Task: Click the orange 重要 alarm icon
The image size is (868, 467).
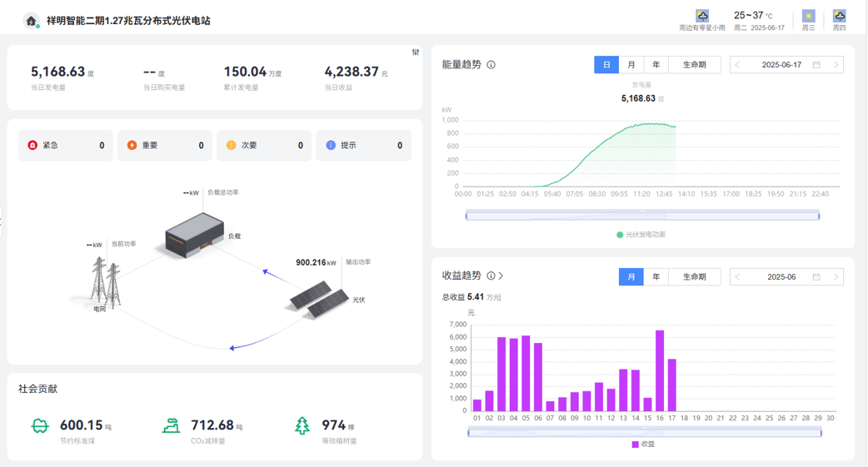Action: coord(132,146)
